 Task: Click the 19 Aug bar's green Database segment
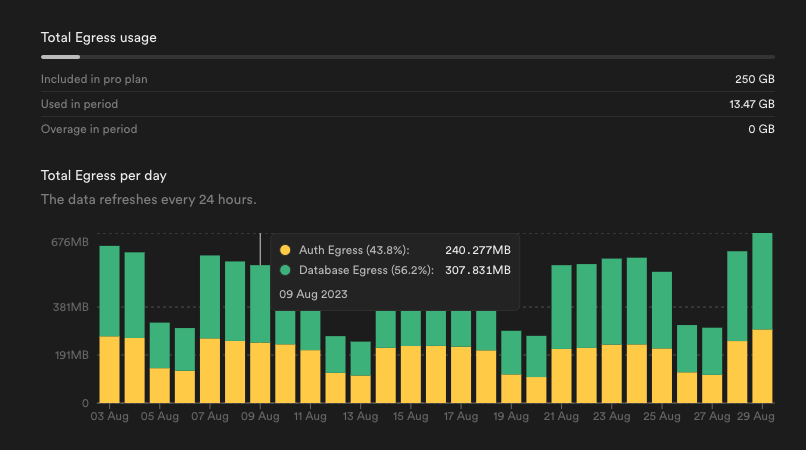pyautogui.click(x=511, y=352)
